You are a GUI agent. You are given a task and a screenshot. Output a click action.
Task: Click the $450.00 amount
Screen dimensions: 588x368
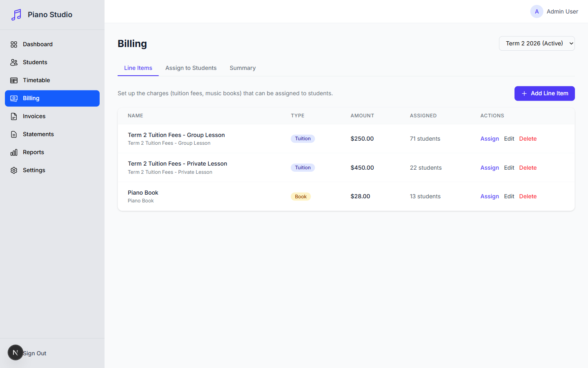(x=362, y=168)
